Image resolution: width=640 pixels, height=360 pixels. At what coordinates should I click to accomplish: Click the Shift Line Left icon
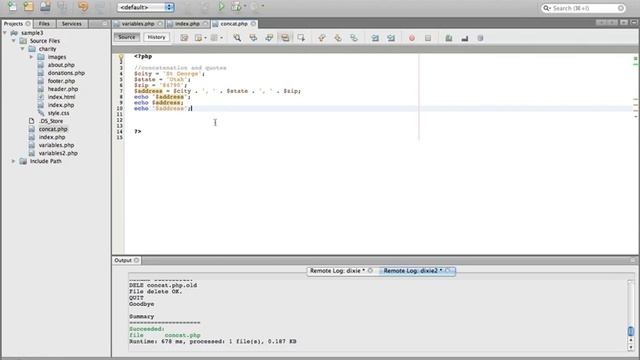coord(375,38)
